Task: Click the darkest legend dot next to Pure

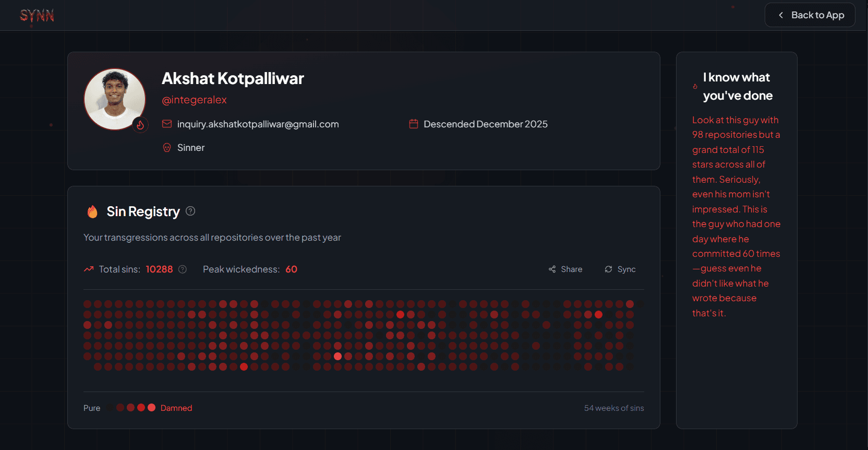Action: (110, 408)
